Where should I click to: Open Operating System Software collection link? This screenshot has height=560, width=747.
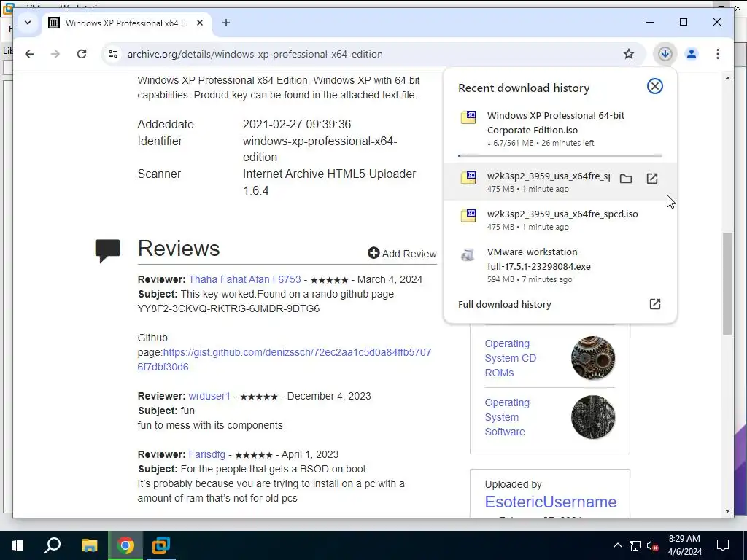pos(508,417)
